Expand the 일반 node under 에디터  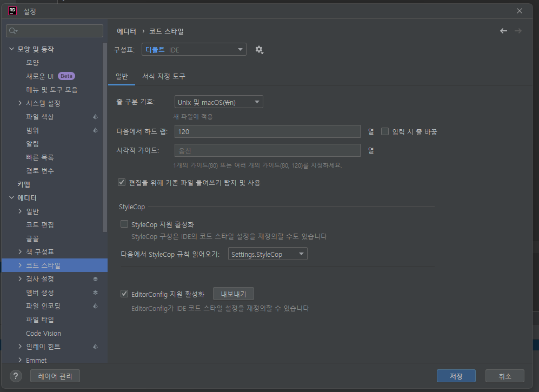20,211
